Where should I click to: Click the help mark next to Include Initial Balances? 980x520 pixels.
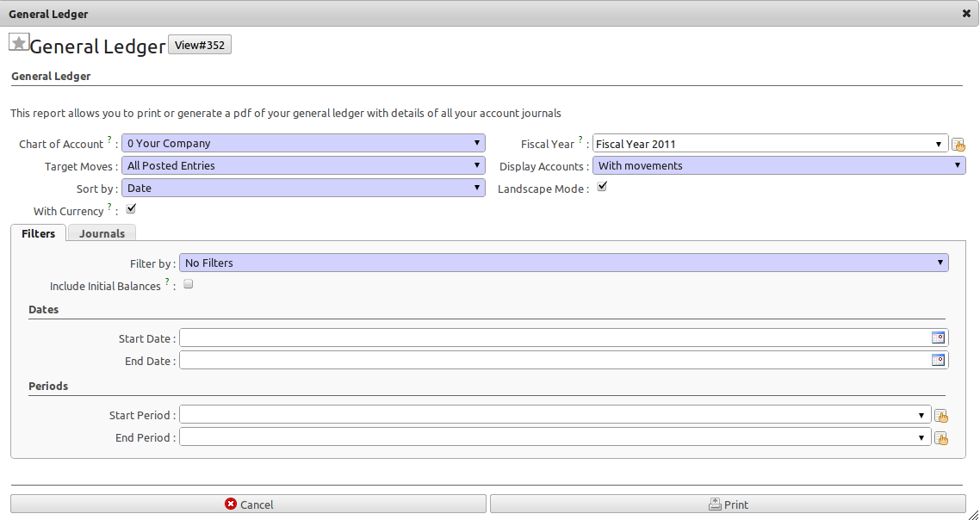pyautogui.click(x=167, y=282)
